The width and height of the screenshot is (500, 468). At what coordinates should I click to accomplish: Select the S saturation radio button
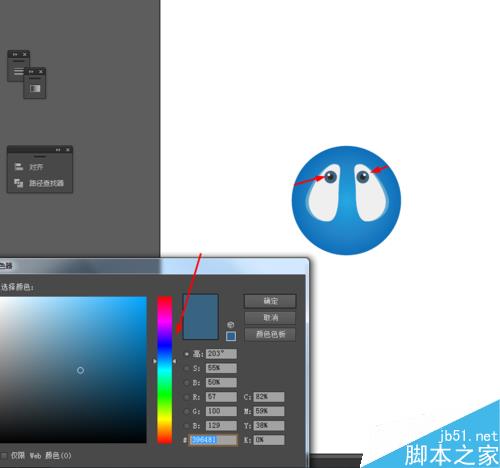[187, 368]
